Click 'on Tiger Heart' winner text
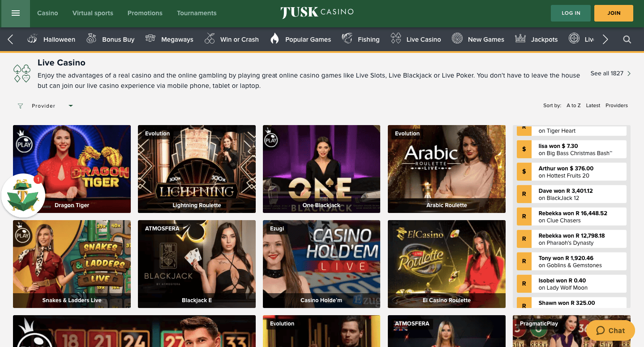This screenshot has width=644, height=347. coord(557,131)
